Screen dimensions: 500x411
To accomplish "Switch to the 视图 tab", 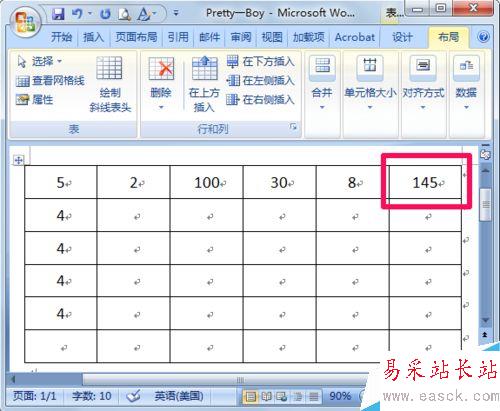I will [272, 37].
